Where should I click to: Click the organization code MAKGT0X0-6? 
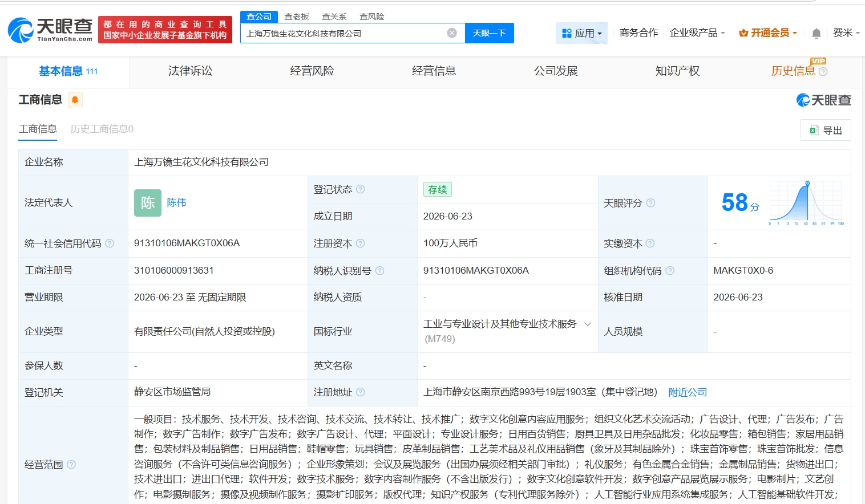(743, 271)
